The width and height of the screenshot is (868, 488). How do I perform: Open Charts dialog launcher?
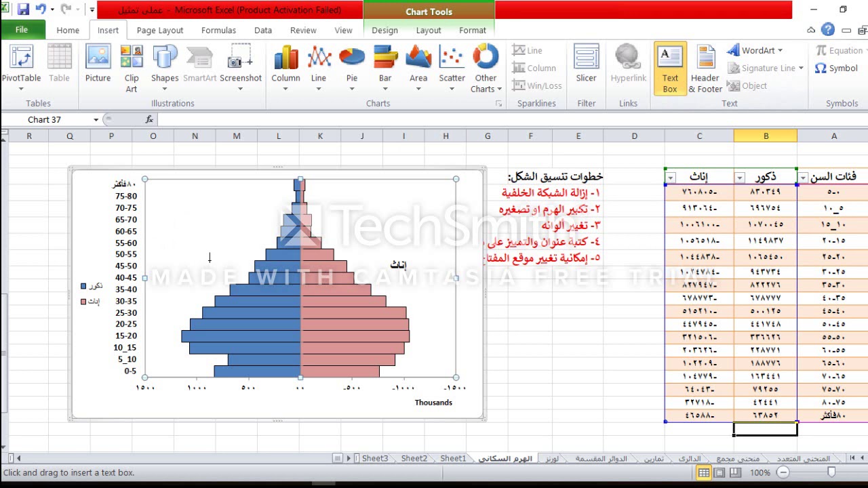click(x=499, y=104)
